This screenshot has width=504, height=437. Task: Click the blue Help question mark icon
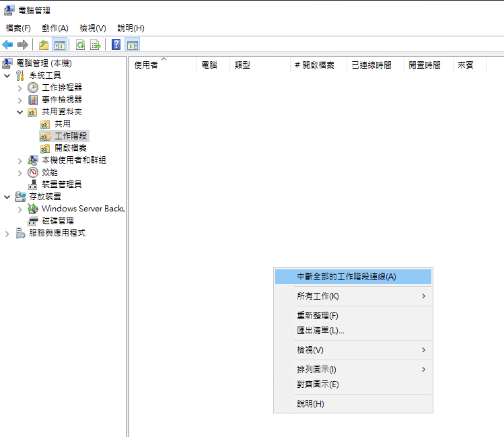pyautogui.click(x=116, y=44)
